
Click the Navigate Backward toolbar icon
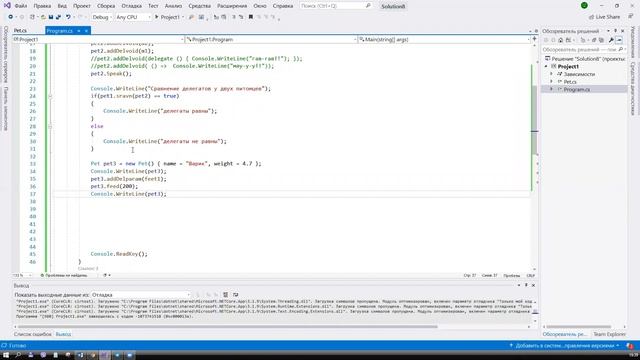tap(11, 17)
